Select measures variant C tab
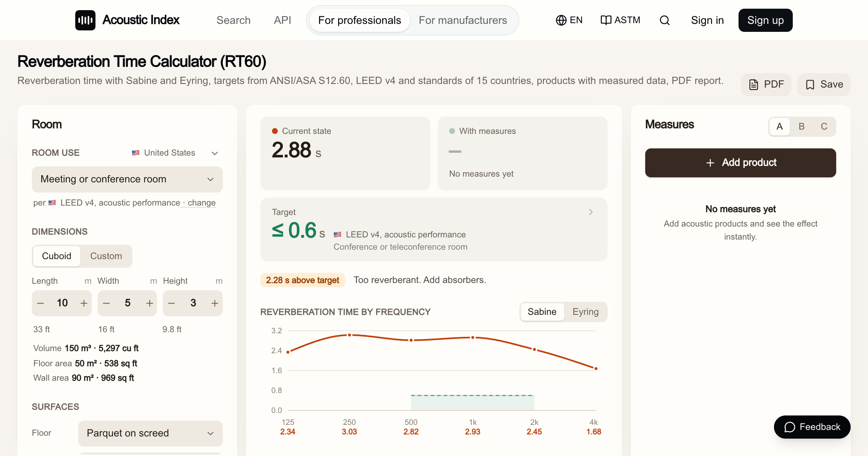 (824, 127)
